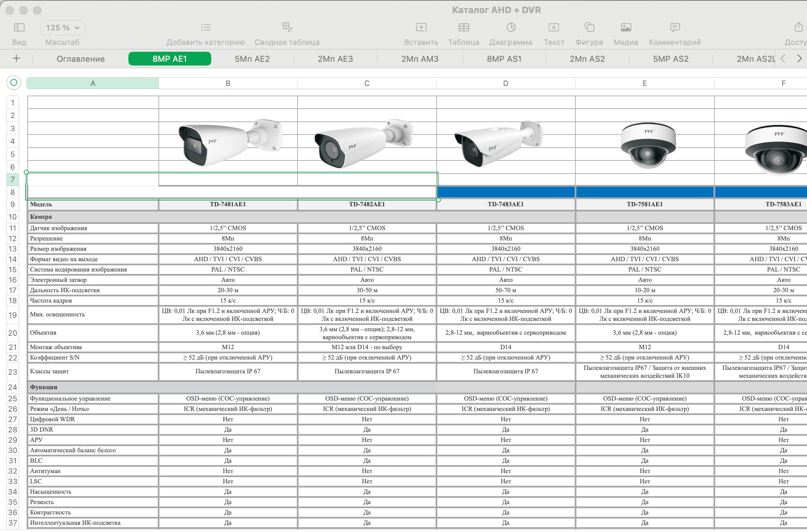
Task: Select column D header
Action: pos(506,83)
